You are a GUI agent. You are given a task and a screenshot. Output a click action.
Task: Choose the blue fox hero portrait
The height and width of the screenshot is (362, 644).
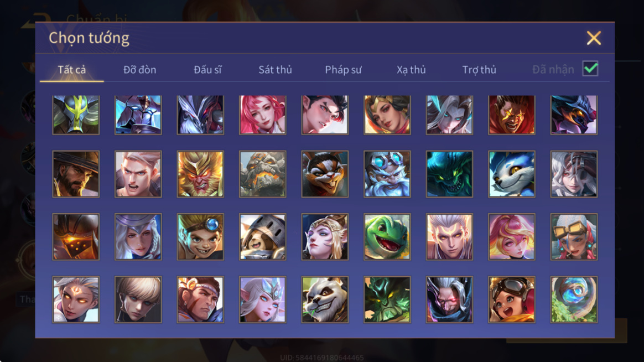pyautogui.click(x=511, y=174)
